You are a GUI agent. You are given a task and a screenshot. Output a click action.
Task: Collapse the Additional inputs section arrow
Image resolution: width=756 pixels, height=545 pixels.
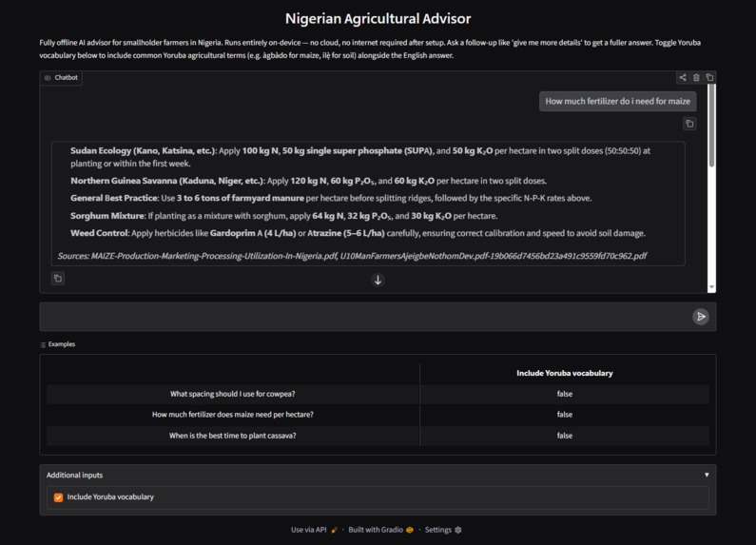click(x=707, y=475)
